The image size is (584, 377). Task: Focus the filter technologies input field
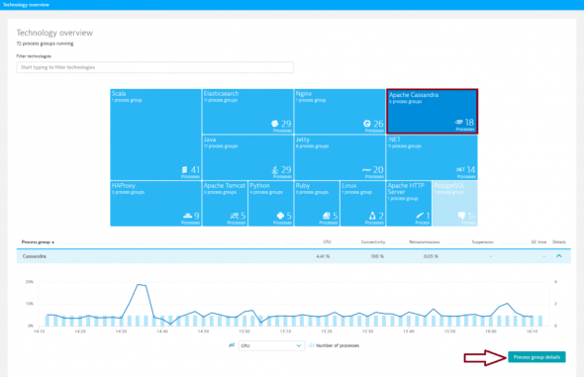coord(155,67)
